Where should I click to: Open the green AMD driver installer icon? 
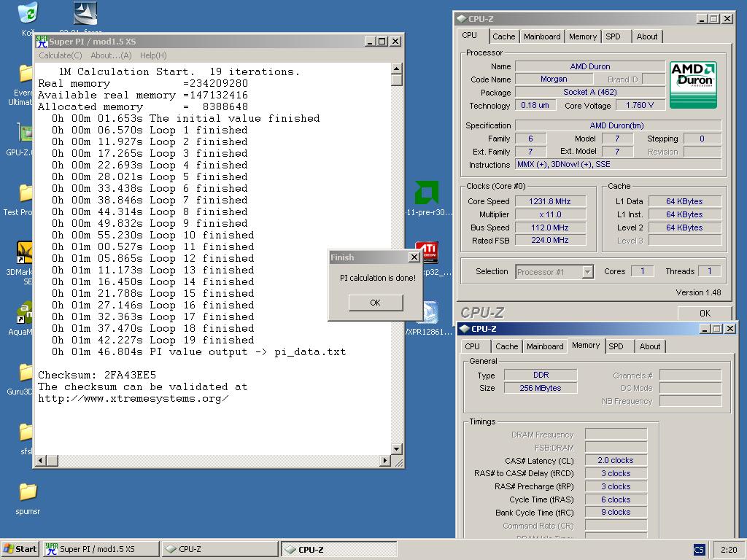click(426, 192)
